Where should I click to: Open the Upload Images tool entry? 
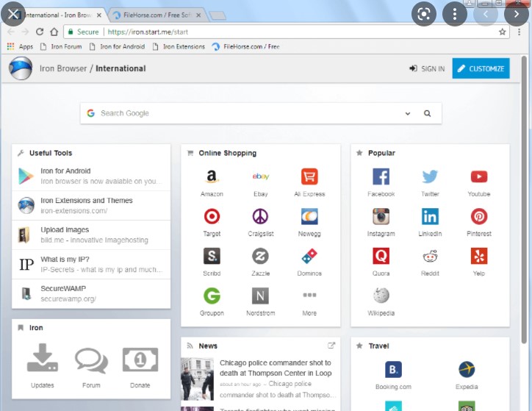point(91,235)
